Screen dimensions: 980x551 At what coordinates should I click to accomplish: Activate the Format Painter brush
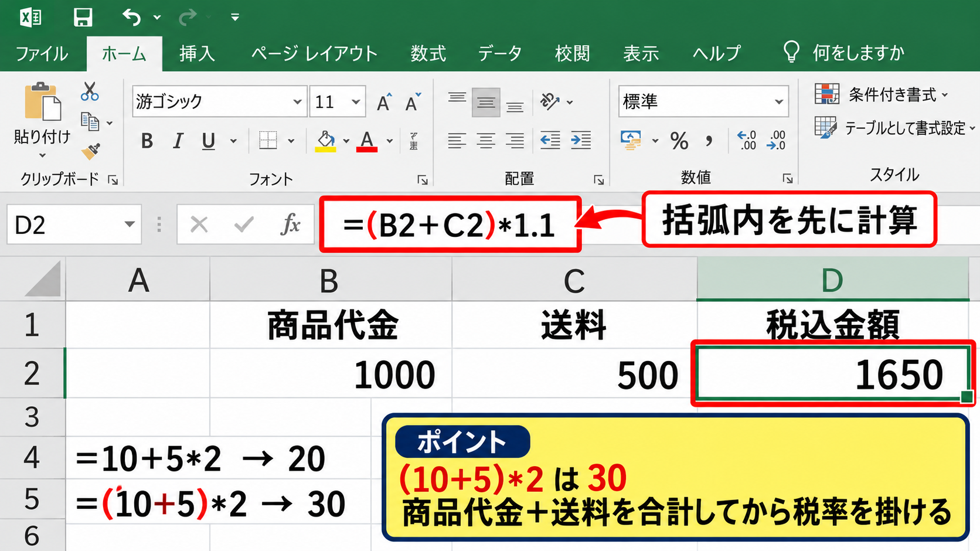point(91,151)
